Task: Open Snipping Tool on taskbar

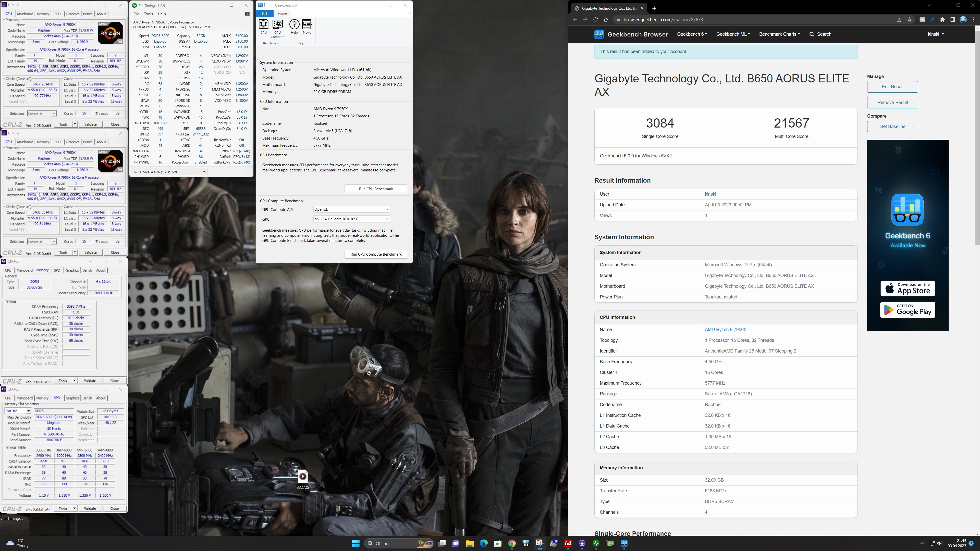Action: click(x=540, y=543)
